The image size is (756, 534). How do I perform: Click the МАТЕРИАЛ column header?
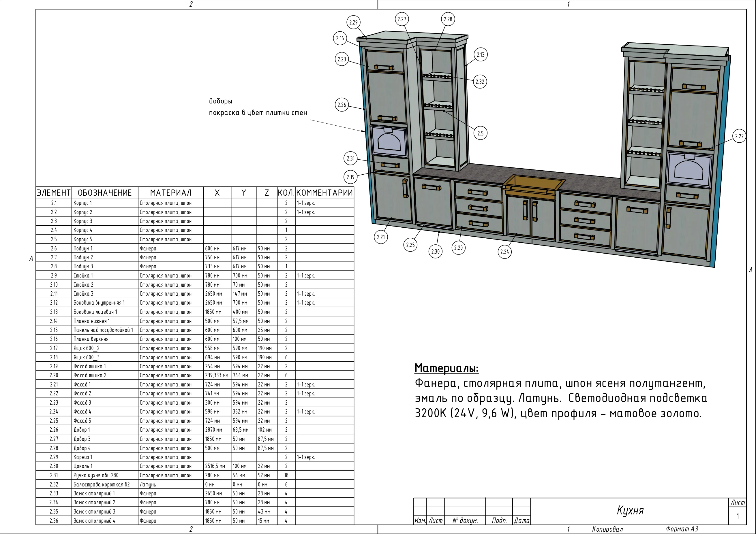(x=170, y=193)
